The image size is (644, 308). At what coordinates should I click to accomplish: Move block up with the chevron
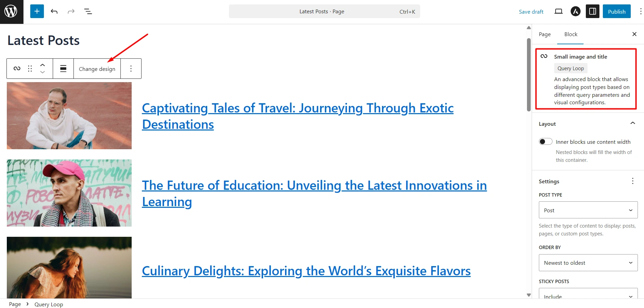[x=43, y=65]
